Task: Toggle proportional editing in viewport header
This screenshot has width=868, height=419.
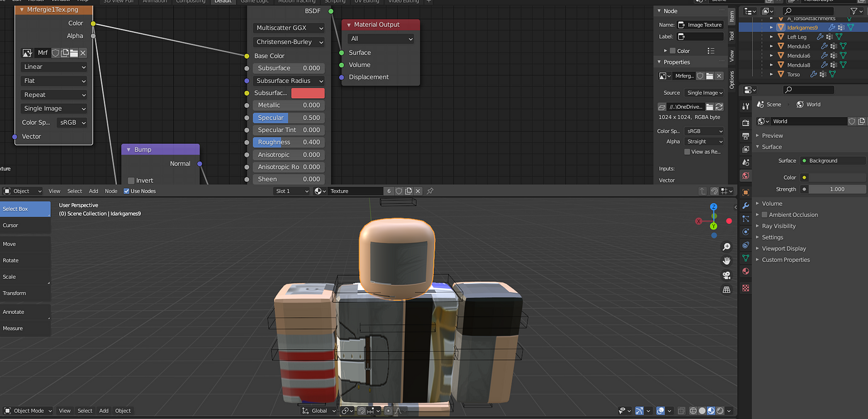Action: click(388, 411)
